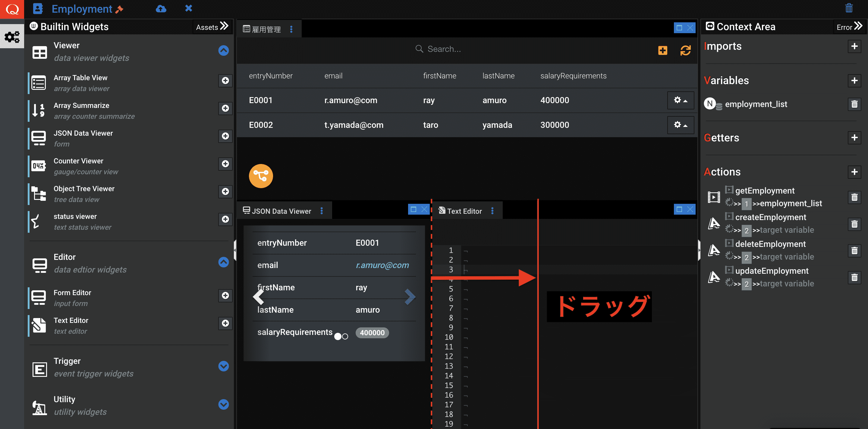Open row E0001 gear dropdown
868x429 pixels.
coord(680,100)
